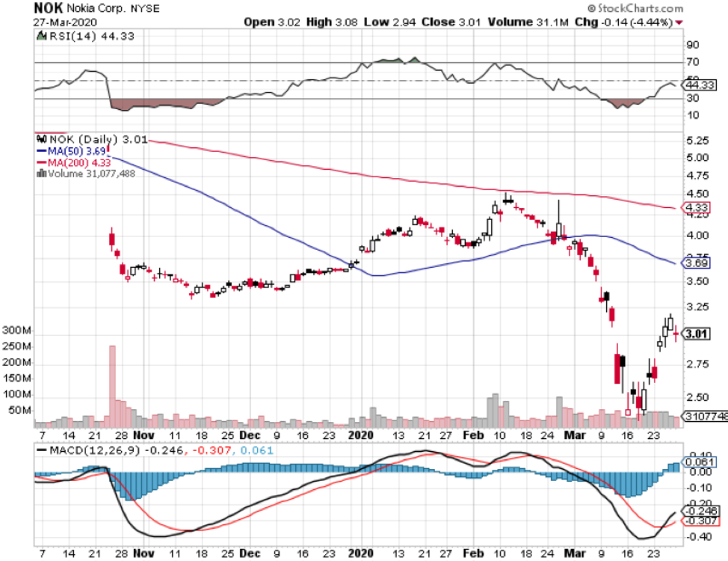Click the High 3.08 value
The height and width of the screenshot is (561, 728).
click(x=332, y=22)
